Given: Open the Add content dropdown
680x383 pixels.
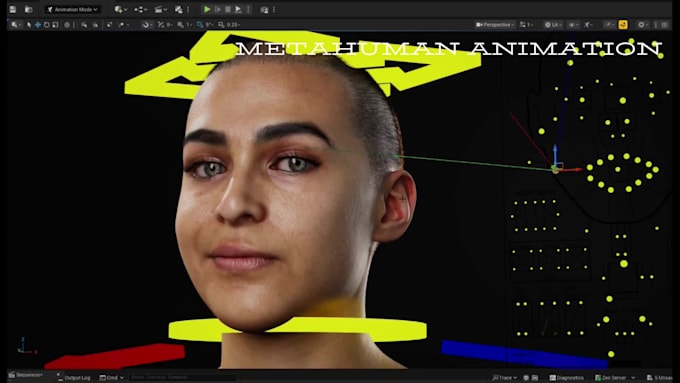Looking at the screenshot, I should pos(120,9).
